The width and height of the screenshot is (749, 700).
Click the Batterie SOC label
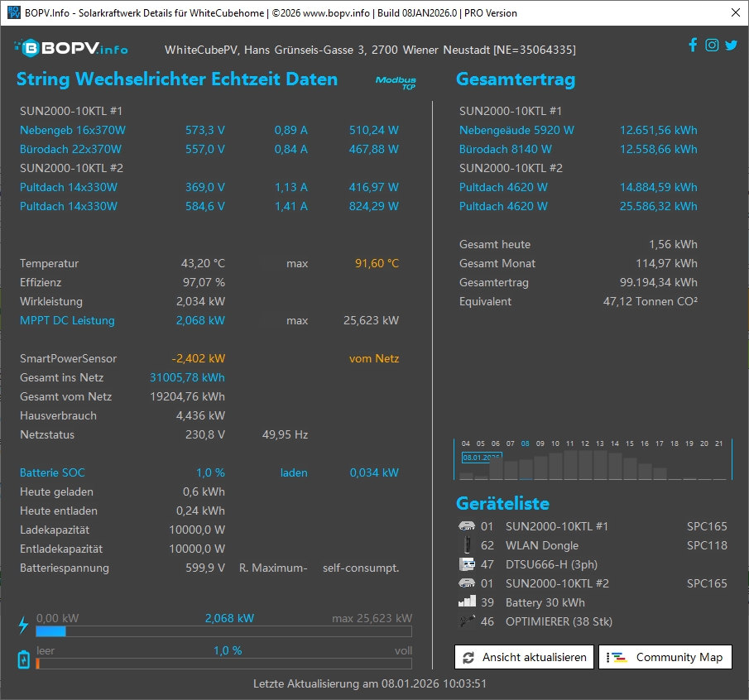52,472
